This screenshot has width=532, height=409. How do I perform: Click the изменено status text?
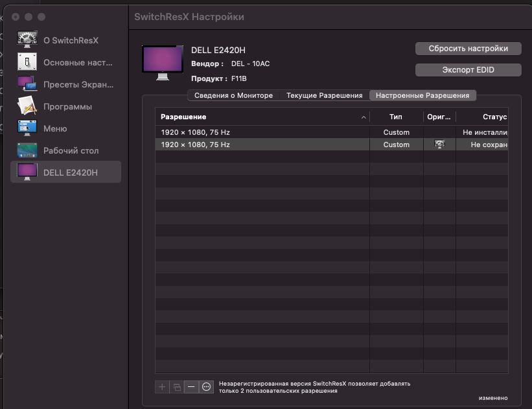pyautogui.click(x=493, y=398)
